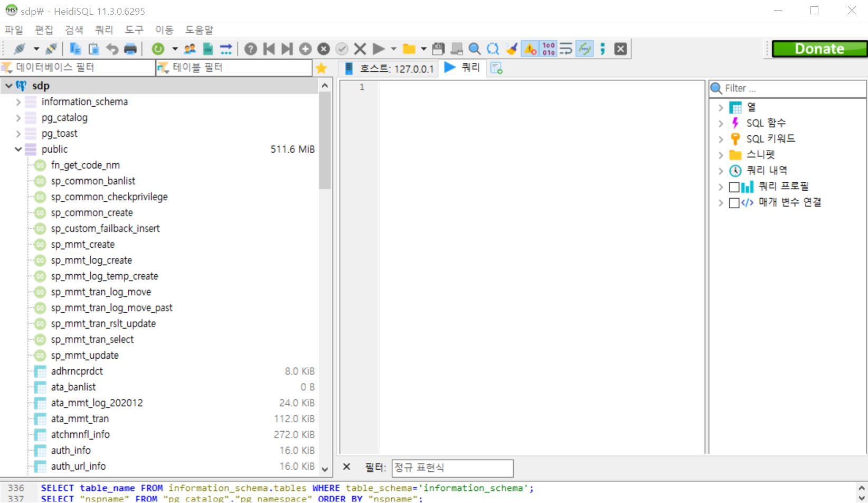Expand the SQL 함수 helper node
The width and height of the screenshot is (868, 503).
pos(721,124)
